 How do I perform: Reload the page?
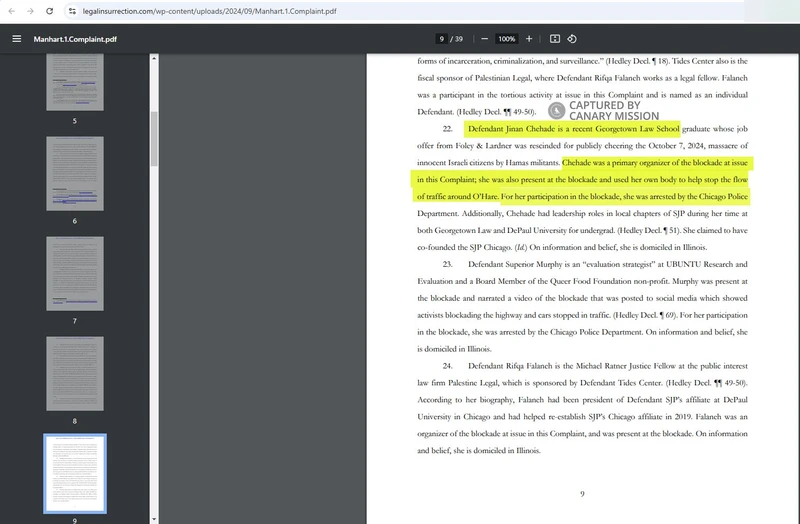(x=51, y=10)
